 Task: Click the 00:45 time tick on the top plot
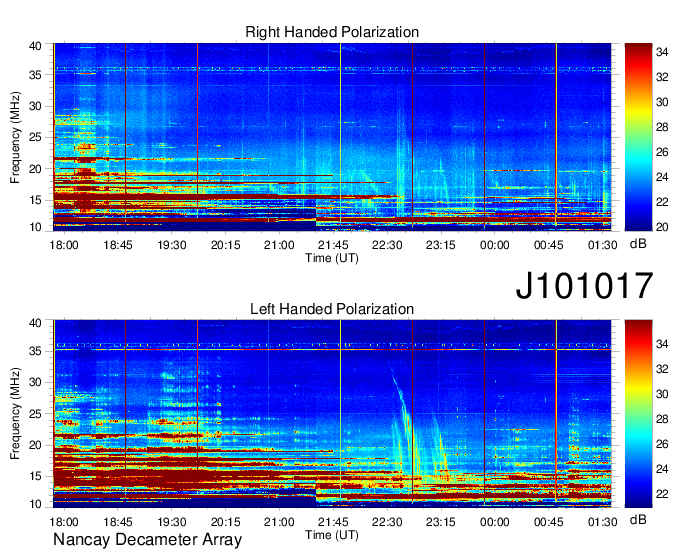click(549, 245)
